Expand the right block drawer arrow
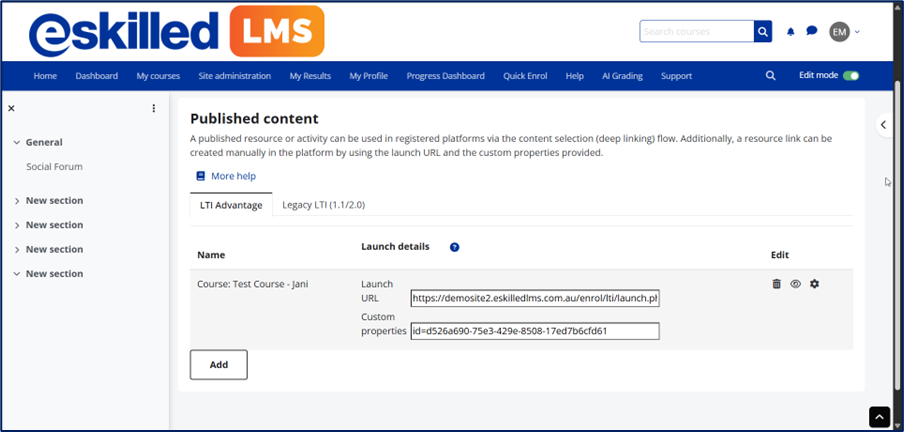This screenshot has height=432, width=904. click(884, 125)
